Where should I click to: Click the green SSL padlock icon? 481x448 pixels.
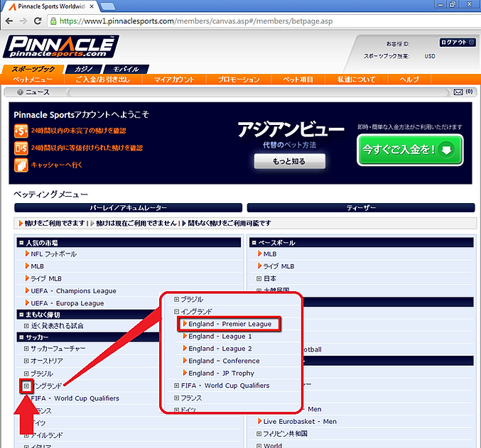[53, 21]
